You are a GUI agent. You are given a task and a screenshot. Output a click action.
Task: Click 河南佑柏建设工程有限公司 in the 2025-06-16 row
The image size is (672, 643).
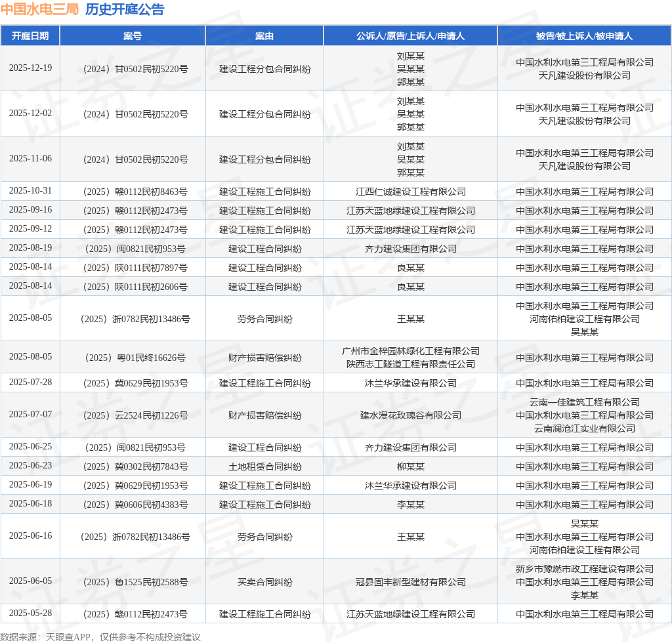tap(585, 550)
